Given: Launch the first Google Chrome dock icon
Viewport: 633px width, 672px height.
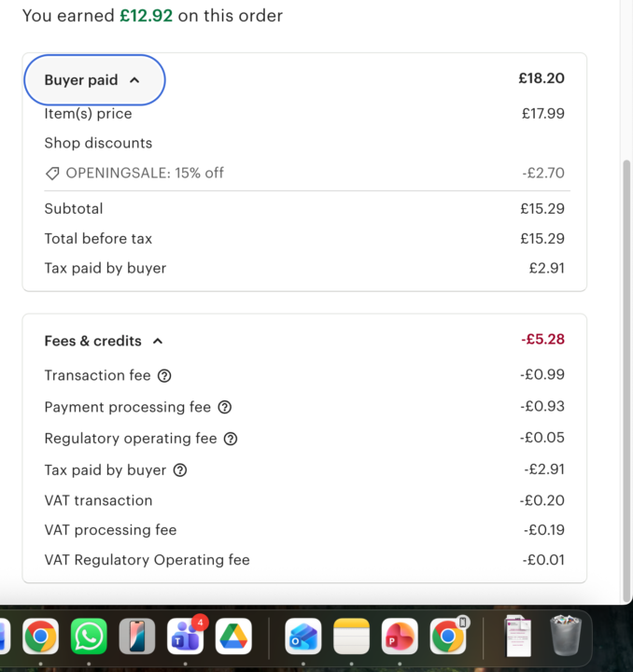Looking at the screenshot, I should [40, 637].
